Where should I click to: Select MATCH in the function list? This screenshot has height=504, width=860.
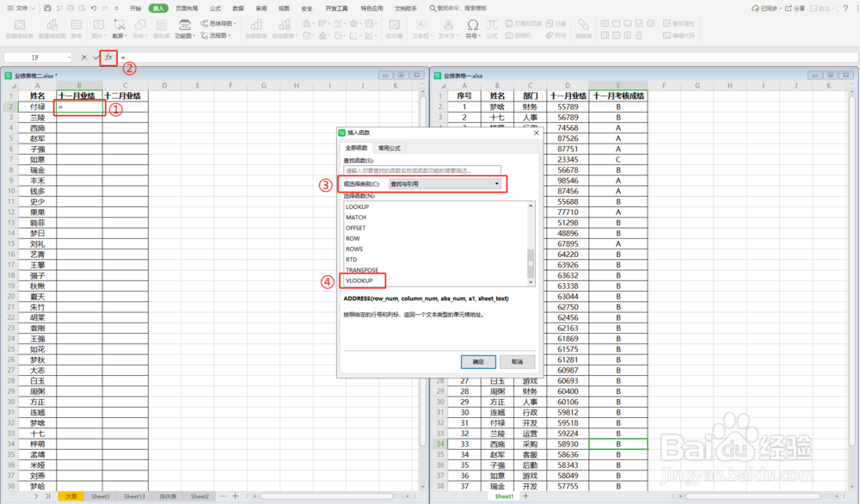(356, 218)
